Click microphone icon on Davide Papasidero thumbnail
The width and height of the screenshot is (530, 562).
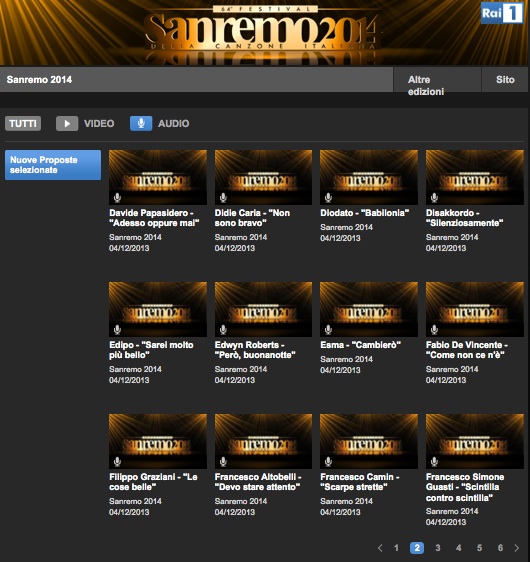pos(117,197)
